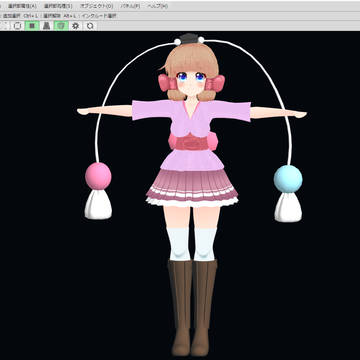This screenshot has height=360, width=360.
Task: Open the パネル(P) menu
Action: [x=130, y=6]
